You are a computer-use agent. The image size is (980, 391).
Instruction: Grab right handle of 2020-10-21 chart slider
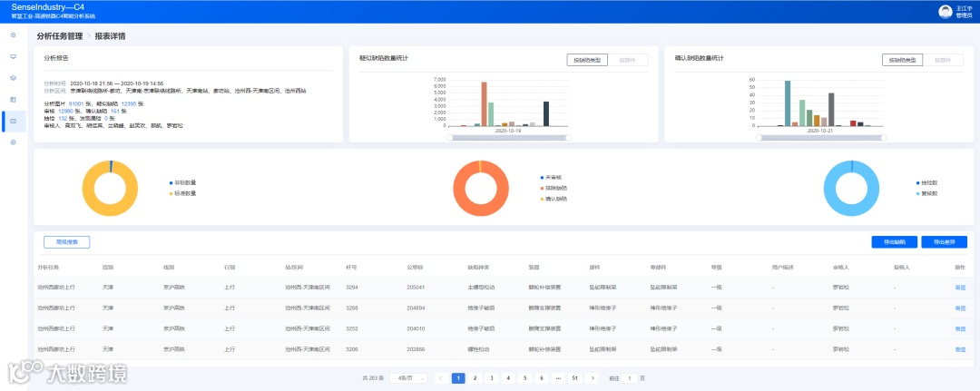point(884,137)
